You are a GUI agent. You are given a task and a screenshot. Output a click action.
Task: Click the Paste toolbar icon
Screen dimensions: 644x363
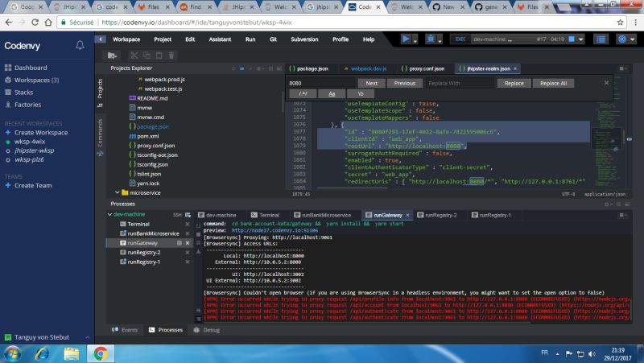point(159,55)
